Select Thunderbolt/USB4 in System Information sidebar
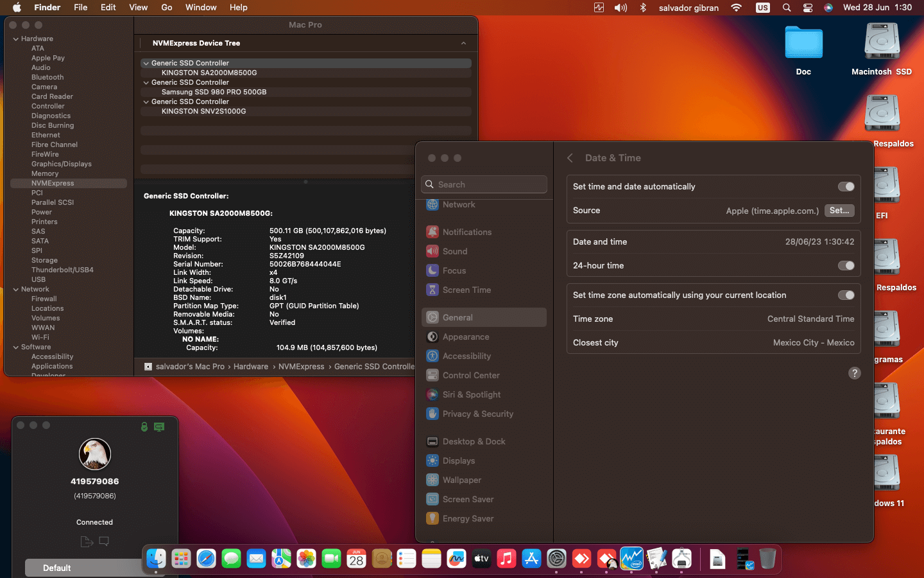This screenshot has height=578, width=924. pyautogui.click(x=62, y=270)
